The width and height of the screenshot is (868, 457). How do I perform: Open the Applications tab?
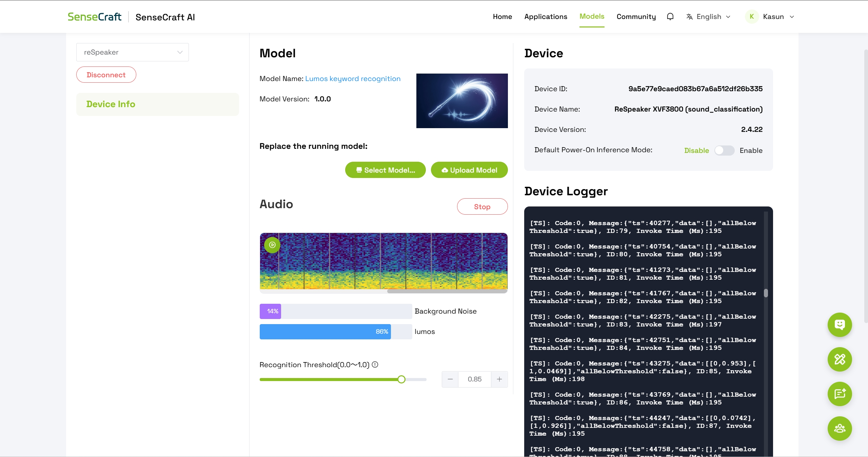546,17
